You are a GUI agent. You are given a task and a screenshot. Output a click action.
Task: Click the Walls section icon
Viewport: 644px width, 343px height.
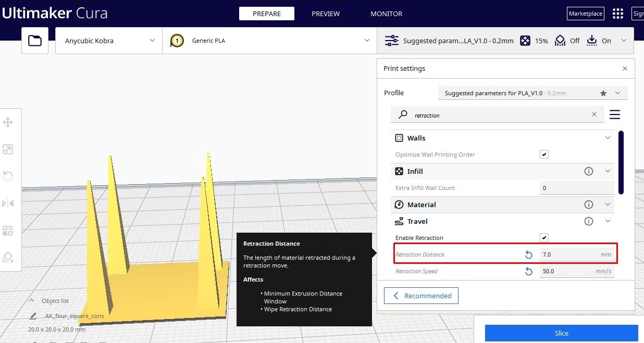399,138
